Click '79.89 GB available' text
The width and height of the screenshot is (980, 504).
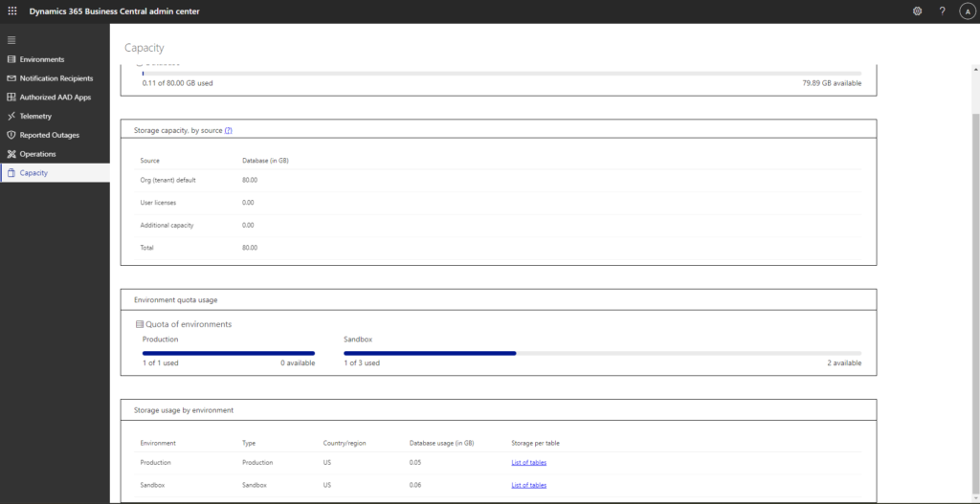pos(832,83)
